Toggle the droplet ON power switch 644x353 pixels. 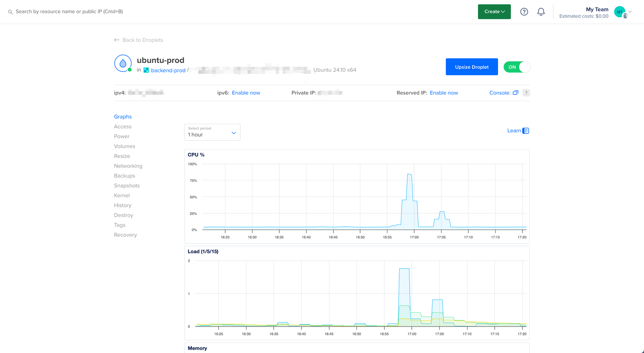517,67
